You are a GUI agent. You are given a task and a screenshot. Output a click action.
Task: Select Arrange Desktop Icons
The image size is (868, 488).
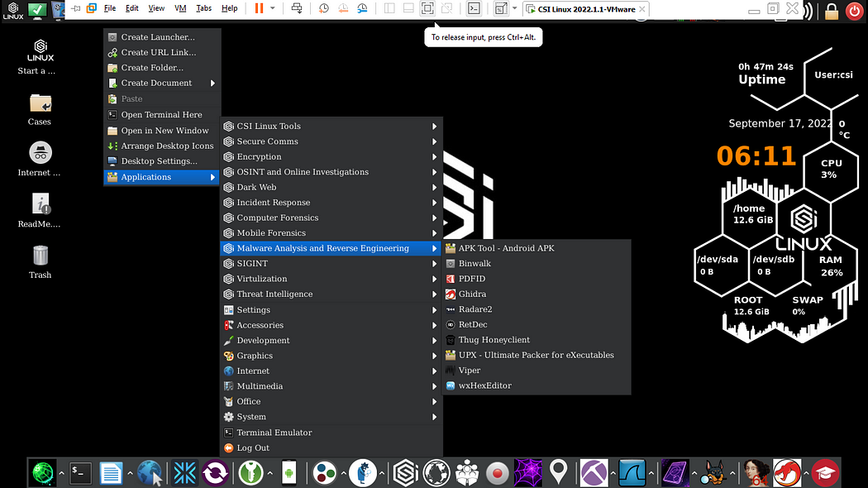tap(162, 146)
